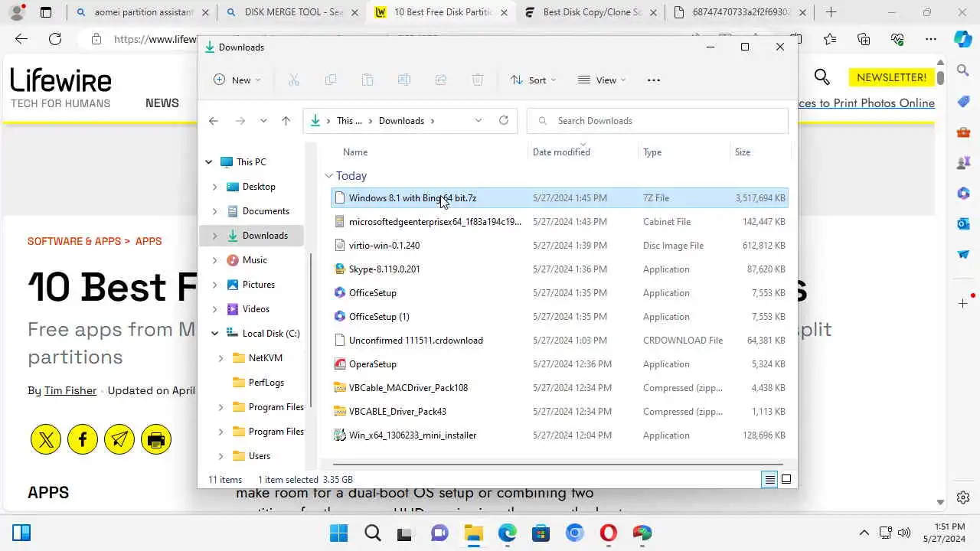The width and height of the screenshot is (980, 551).
Task: Reload the Edge browser page
Action: click(x=55, y=39)
